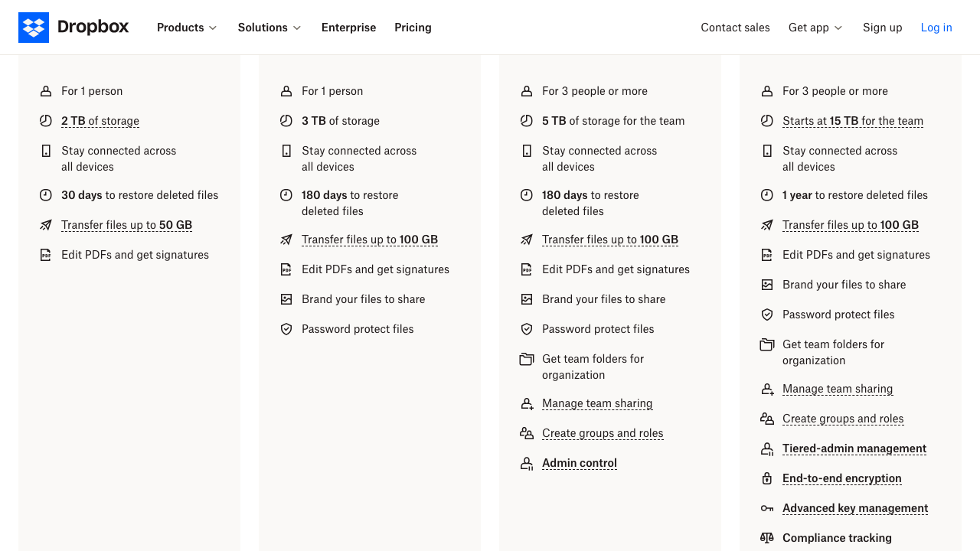Click the device icon beside 'Stay connected across all devices'
980x551 pixels.
pyautogui.click(x=44, y=151)
